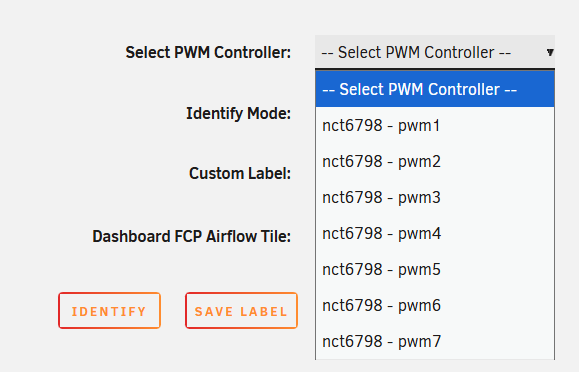Click the 'Dashboard FCP Airflow Tile:' label
This screenshot has height=372, width=579.
point(191,236)
